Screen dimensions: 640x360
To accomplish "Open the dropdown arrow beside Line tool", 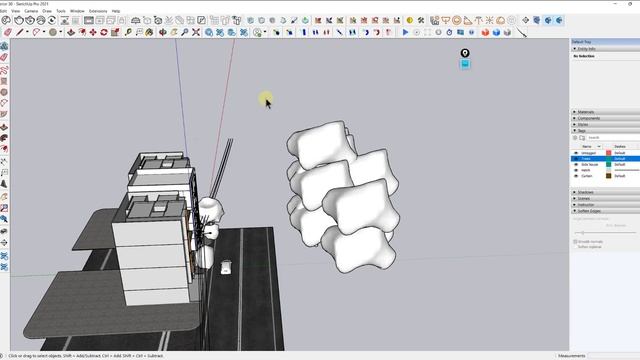I will click(27, 32).
